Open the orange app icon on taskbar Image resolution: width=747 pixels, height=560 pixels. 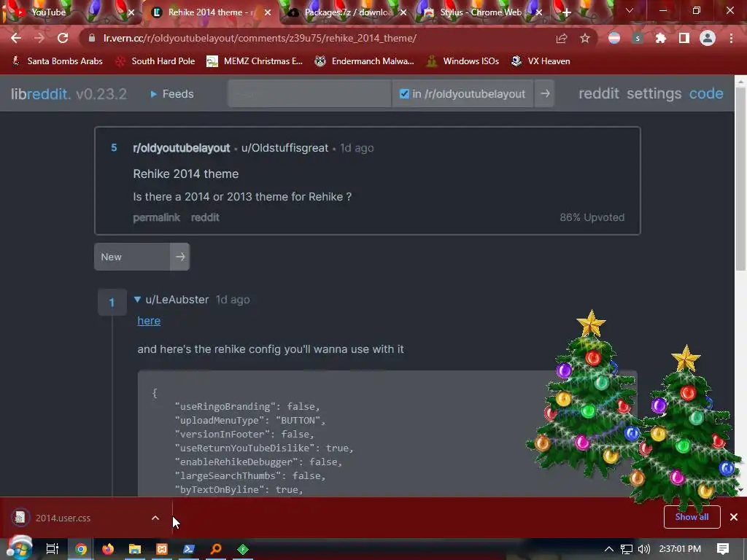point(162,549)
